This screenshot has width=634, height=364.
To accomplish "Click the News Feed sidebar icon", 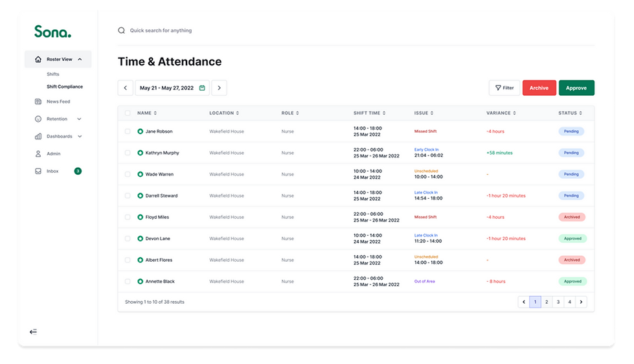I will [x=38, y=102].
